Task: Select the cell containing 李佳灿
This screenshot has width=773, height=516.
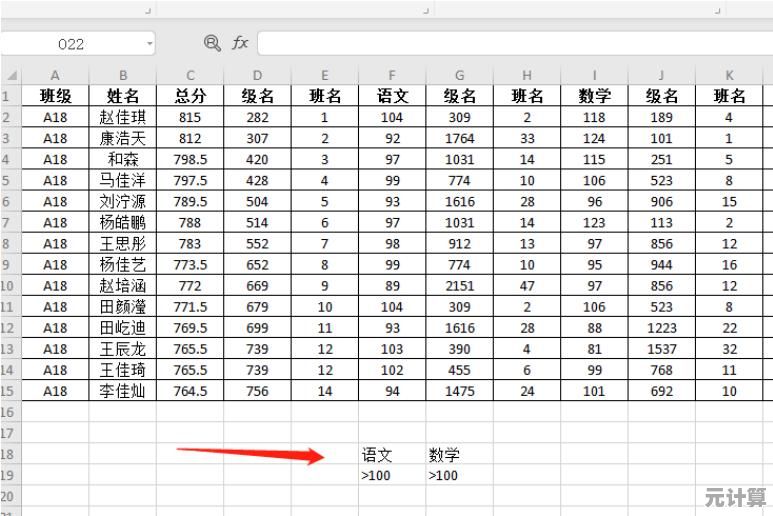Action: pos(123,391)
